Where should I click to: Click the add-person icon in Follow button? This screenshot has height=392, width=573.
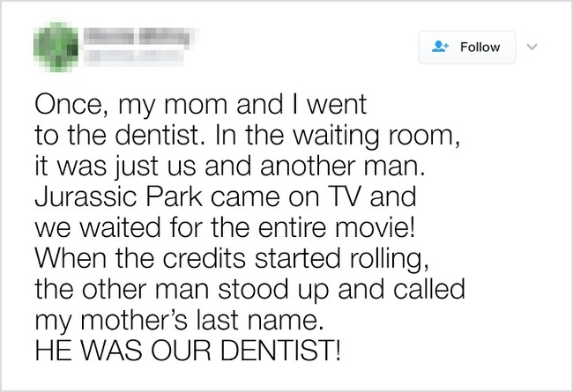click(440, 47)
